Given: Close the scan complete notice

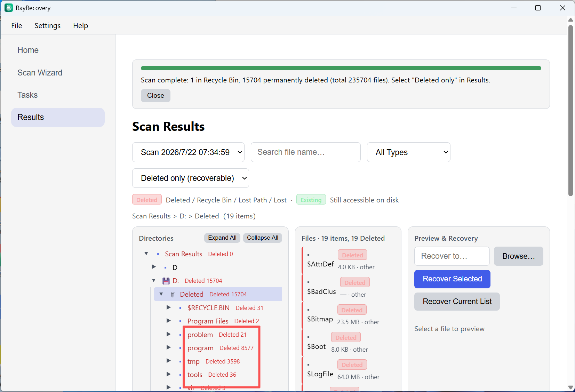Looking at the screenshot, I should pyautogui.click(x=155, y=96).
